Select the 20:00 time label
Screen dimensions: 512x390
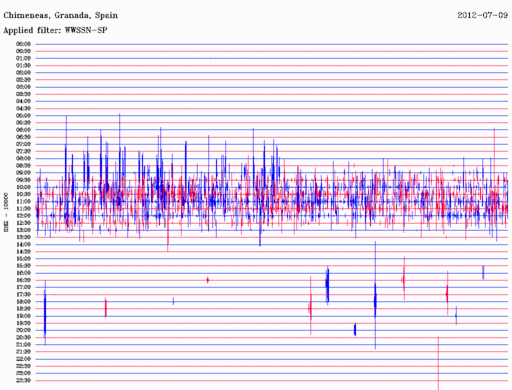(x=23, y=330)
